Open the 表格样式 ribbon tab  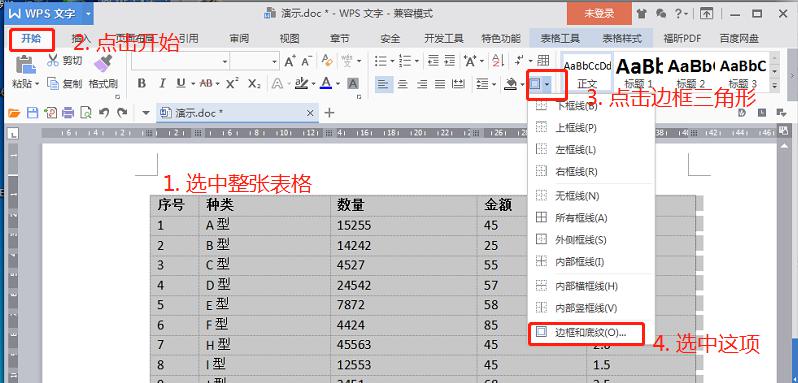[622, 39]
